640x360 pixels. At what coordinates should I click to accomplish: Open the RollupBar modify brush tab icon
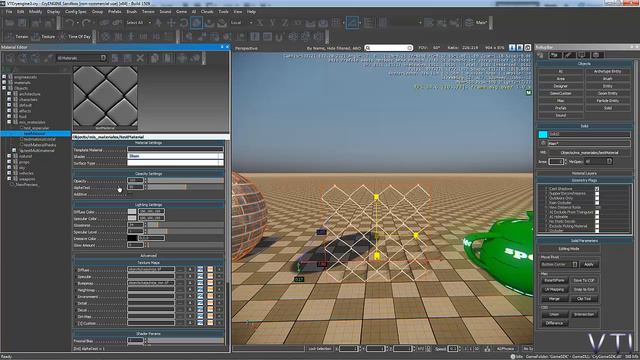568,55
